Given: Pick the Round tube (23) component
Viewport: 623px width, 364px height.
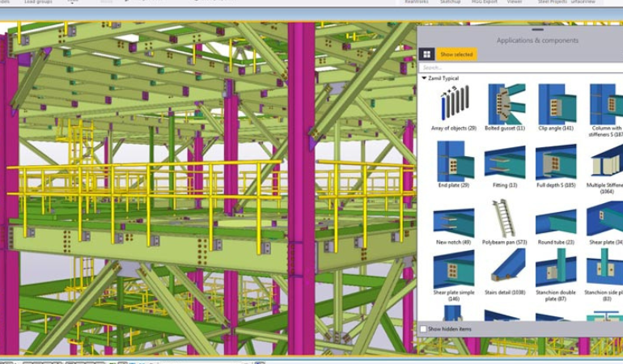Looking at the screenshot, I should [x=556, y=218].
